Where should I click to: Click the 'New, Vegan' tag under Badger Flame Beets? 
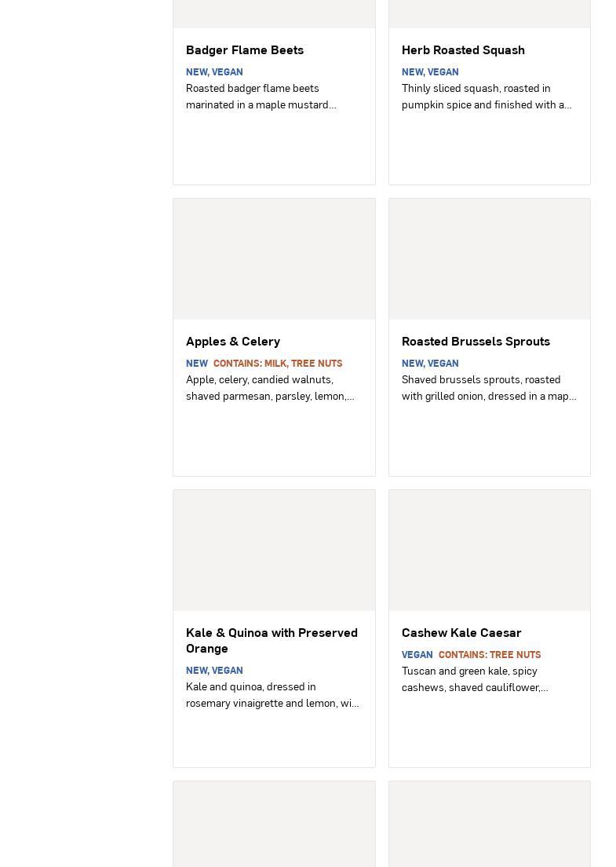point(214,72)
